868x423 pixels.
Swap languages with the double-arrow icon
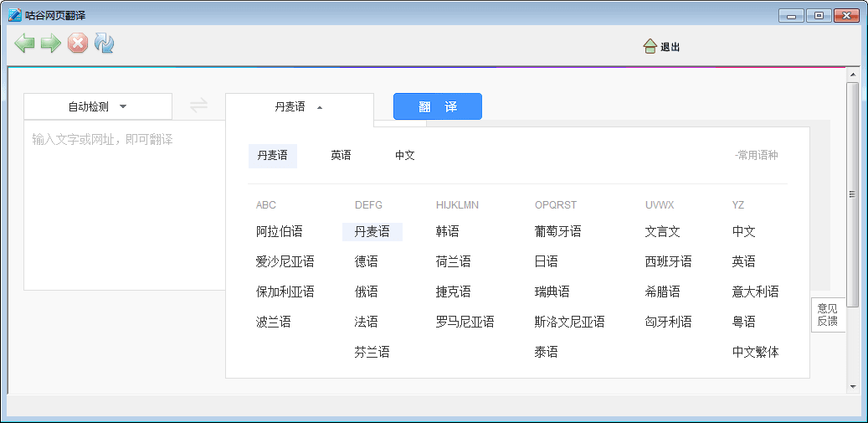point(198,106)
